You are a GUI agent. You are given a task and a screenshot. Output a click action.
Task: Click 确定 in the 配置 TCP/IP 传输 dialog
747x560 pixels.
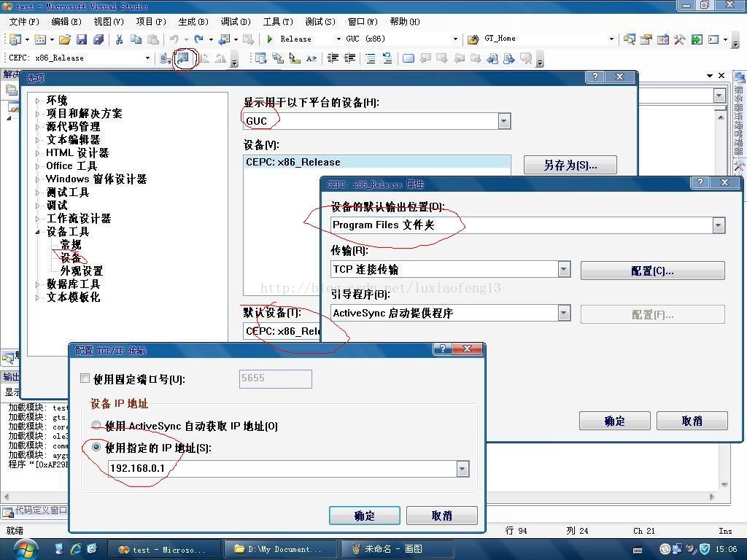365,516
